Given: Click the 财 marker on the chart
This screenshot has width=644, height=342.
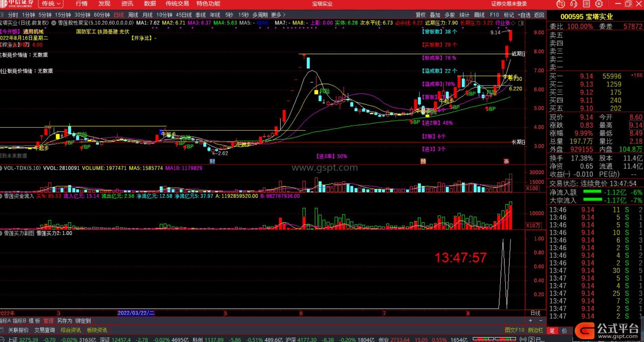Looking at the screenshot, I should coord(212,161).
